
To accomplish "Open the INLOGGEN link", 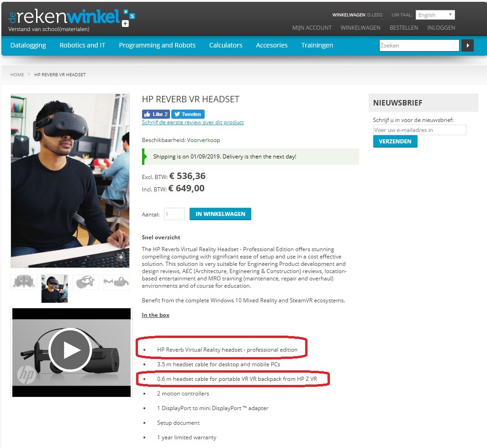I will (441, 28).
